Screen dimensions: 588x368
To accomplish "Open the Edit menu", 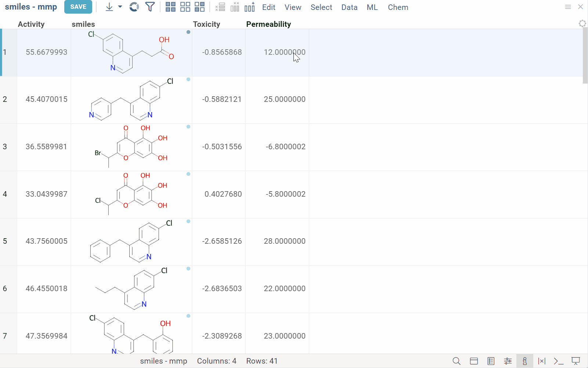I will coord(268,7).
